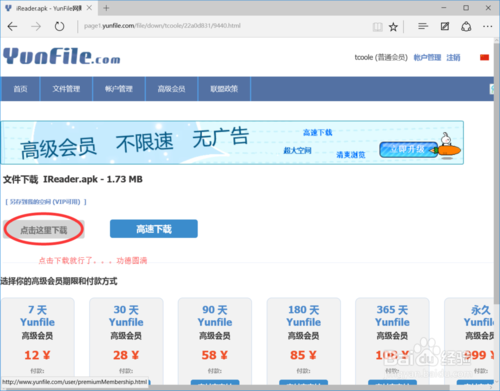
Task: Click the 28 ¥ price
Action: pyautogui.click(x=126, y=355)
